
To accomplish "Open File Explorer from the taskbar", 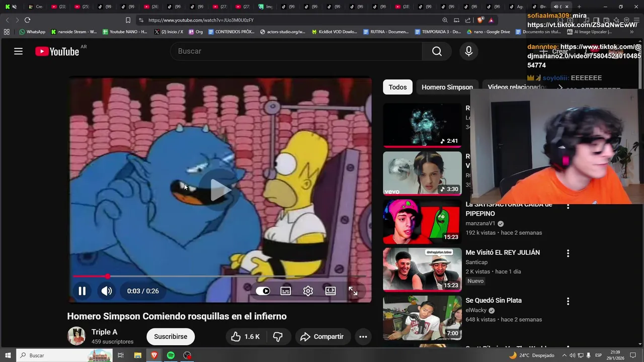I will pos(137,355).
